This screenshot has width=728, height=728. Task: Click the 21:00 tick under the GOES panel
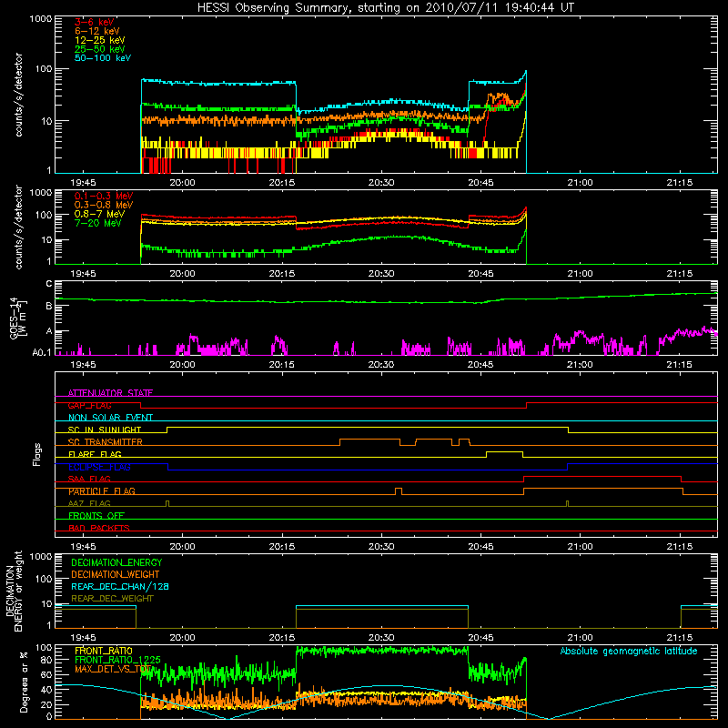click(x=580, y=365)
